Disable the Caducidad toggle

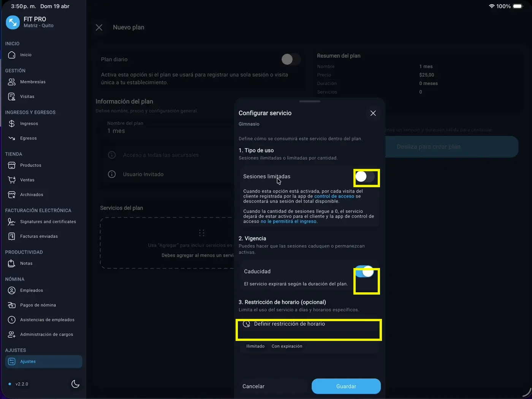364,272
